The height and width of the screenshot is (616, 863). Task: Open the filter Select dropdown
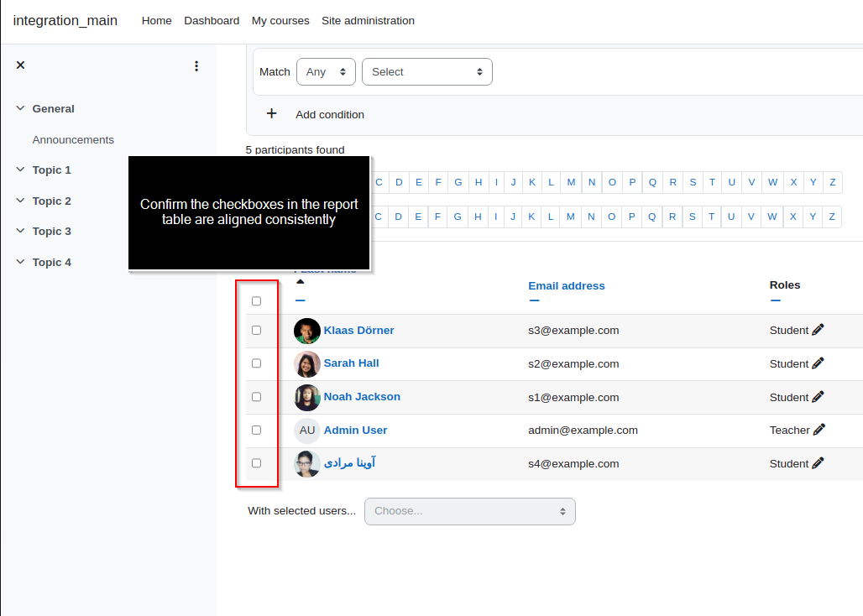pos(427,72)
